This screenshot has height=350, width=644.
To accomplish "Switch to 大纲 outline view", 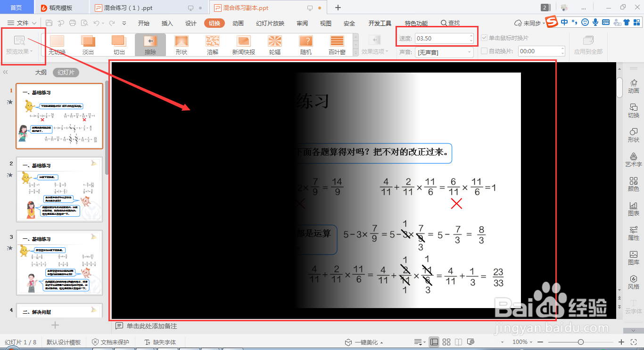I will pos(41,73).
